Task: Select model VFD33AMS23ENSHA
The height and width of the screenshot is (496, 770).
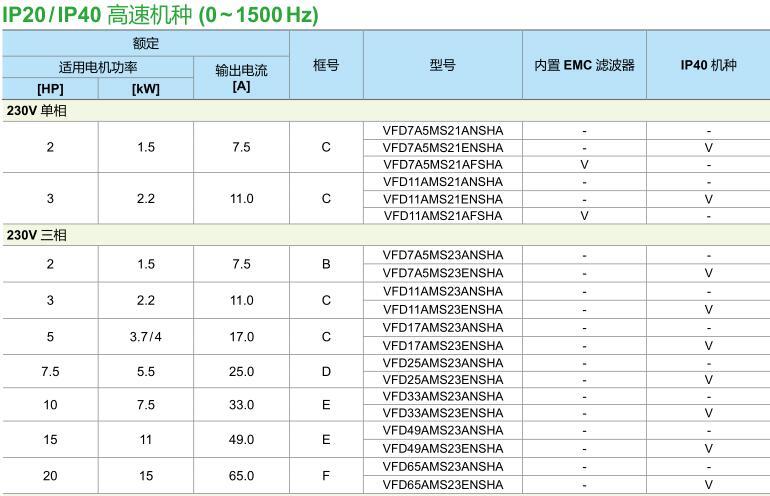Action: coord(443,413)
